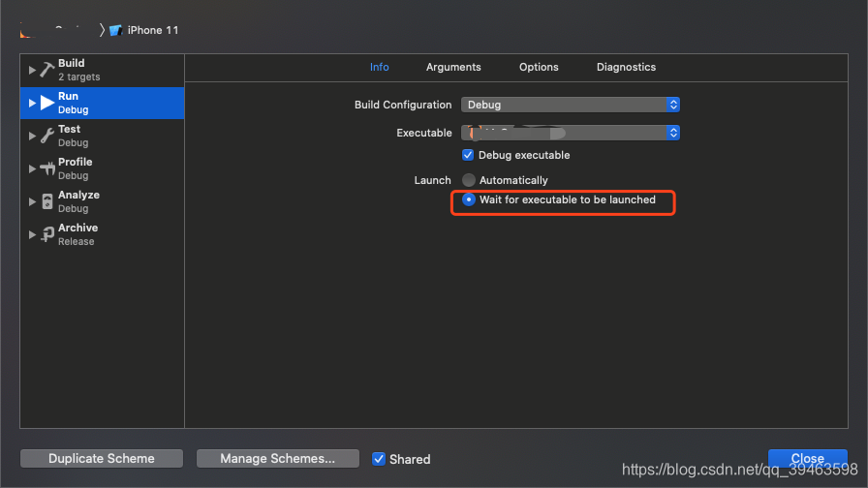
Task: Select the Archive Release row
Action: pyautogui.click(x=103, y=234)
